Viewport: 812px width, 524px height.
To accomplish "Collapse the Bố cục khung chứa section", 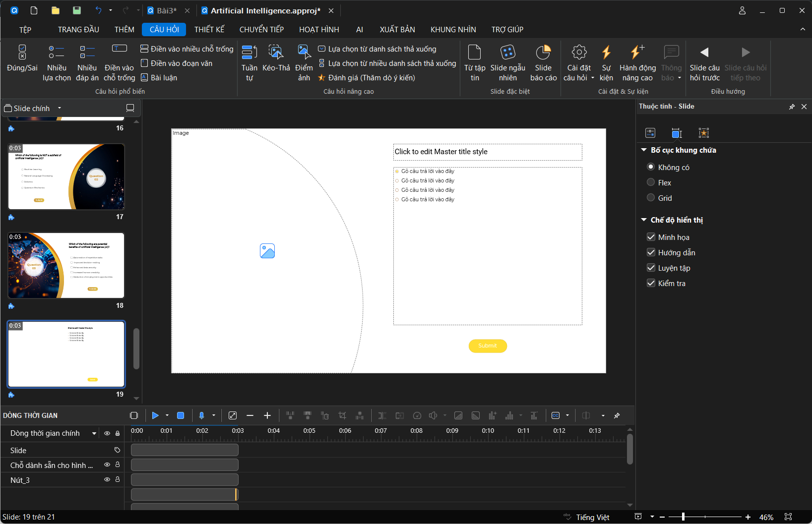I will click(644, 150).
